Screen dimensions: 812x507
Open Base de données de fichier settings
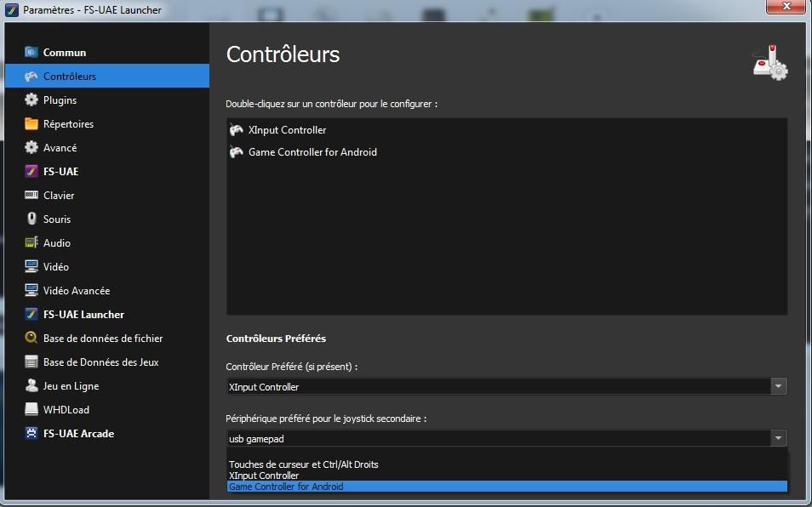(x=107, y=338)
